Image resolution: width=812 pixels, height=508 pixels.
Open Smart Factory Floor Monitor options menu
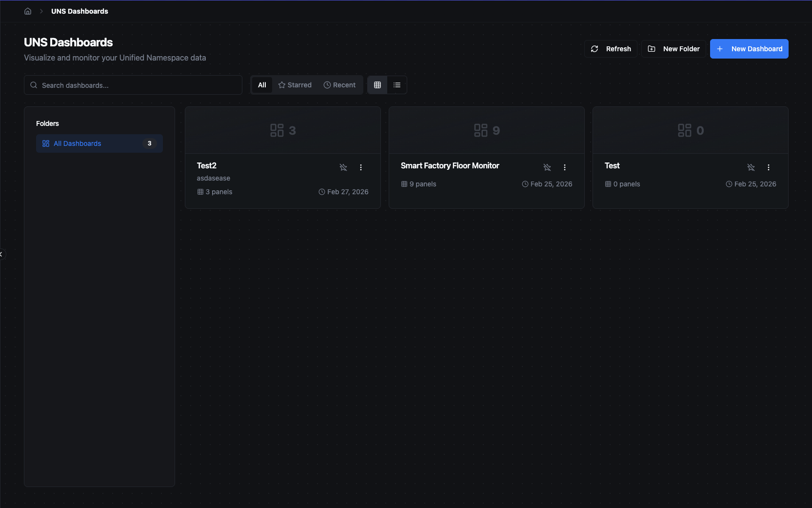565,167
